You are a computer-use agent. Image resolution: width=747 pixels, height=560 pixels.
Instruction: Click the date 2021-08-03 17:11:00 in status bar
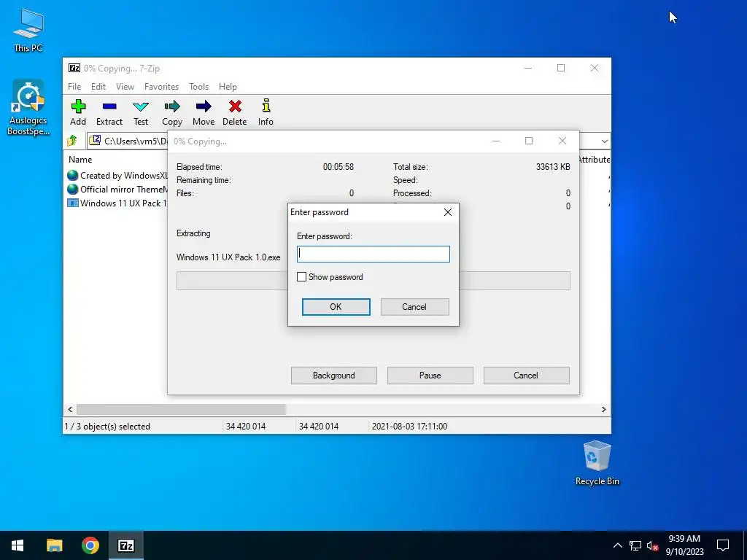[x=409, y=426]
